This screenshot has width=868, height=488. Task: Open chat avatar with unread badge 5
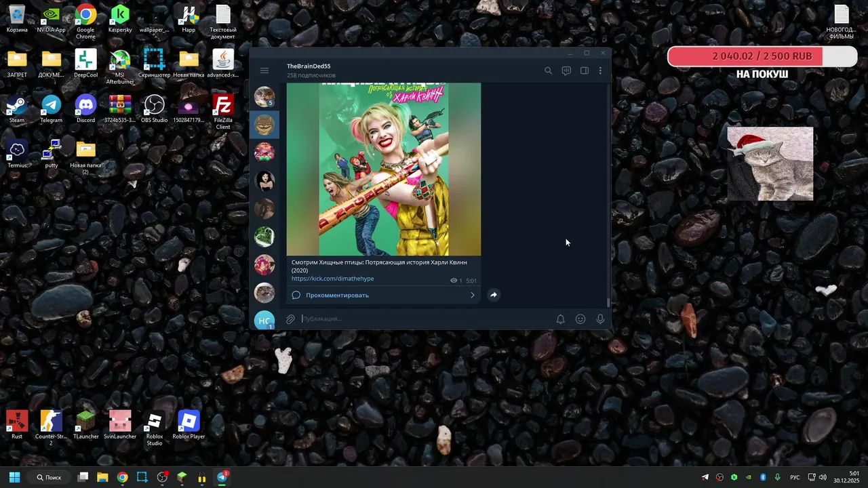(264, 97)
